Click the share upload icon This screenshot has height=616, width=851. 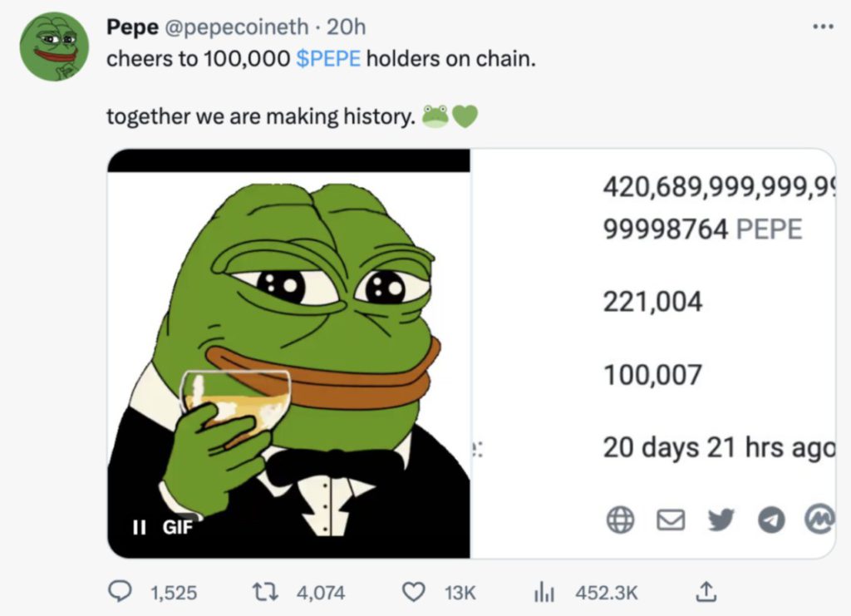click(704, 592)
